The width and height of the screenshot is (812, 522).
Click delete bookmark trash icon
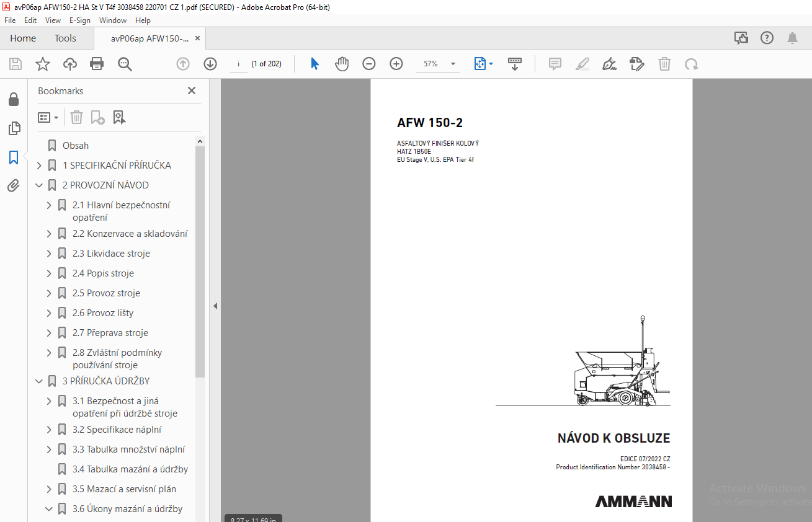pyautogui.click(x=76, y=117)
